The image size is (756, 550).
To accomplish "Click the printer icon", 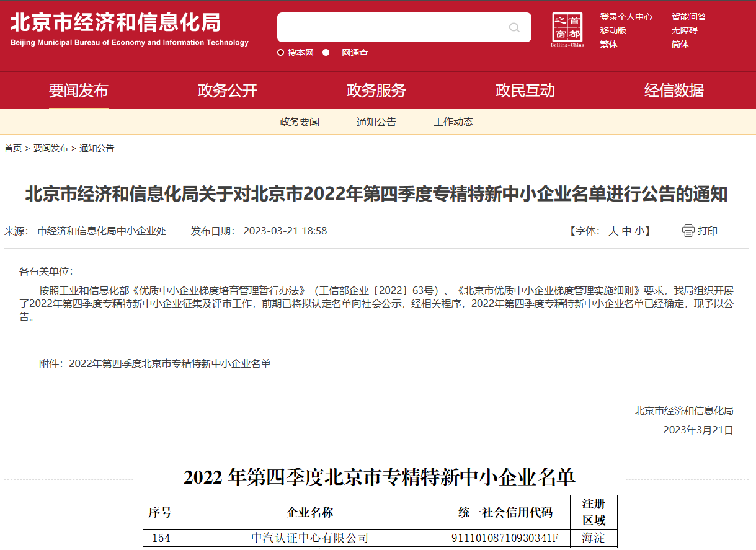I will pyautogui.click(x=688, y=231).
